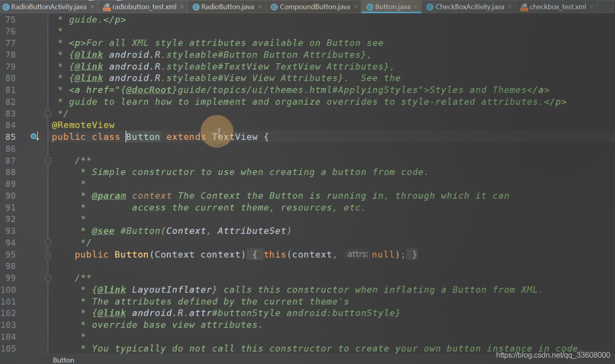
Task: Close the CheckBoxAcitivity.java tab
Action: coord(510,7)
